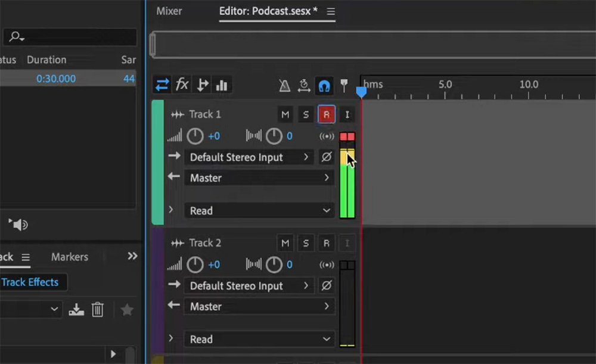Expand Track 2 automation lanes chevron

click(171, 338)
